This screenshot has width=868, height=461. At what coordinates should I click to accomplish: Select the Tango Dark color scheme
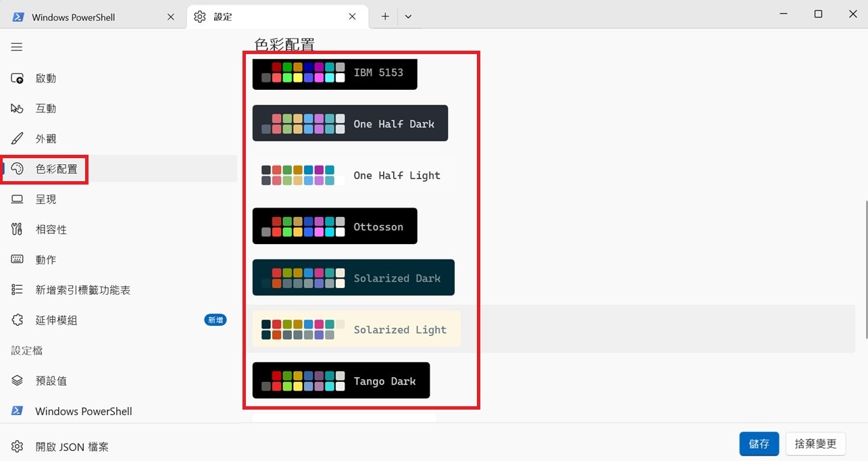pyautogui.click(x=341, y=381)
